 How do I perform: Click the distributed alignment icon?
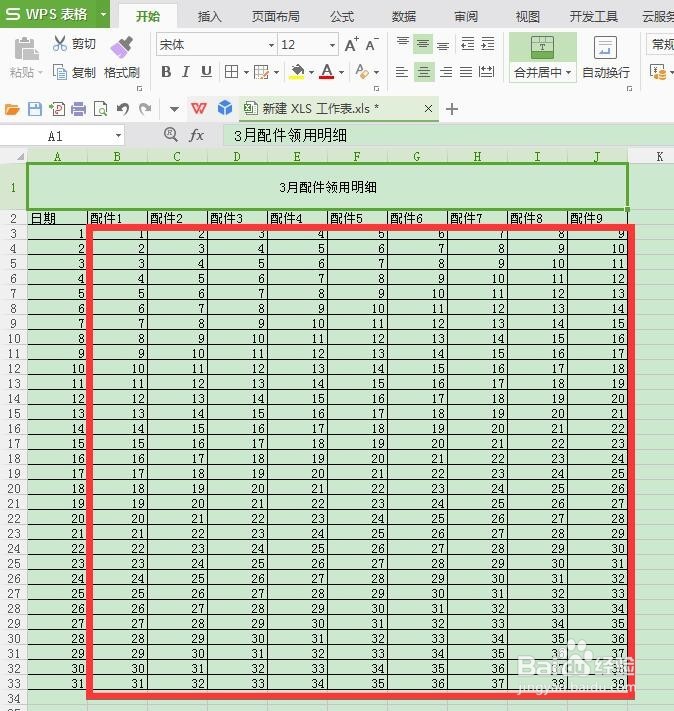[x=487, y=72]
